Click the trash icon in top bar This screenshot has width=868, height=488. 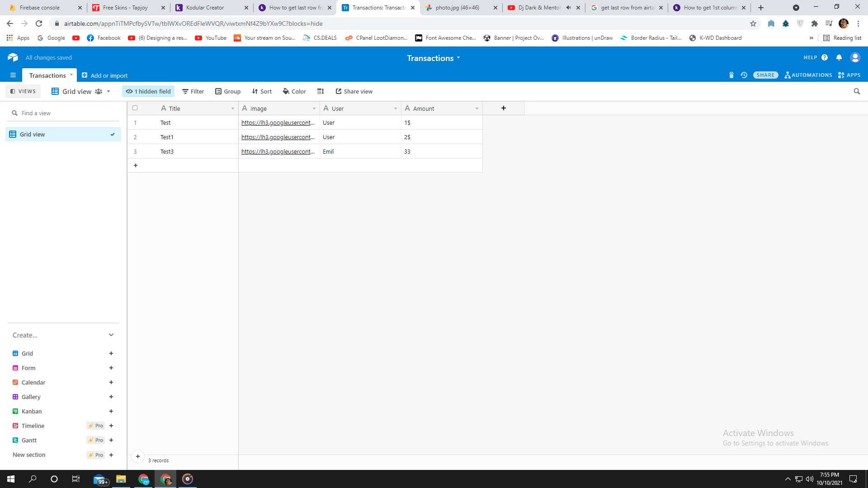tap(731, 75)
